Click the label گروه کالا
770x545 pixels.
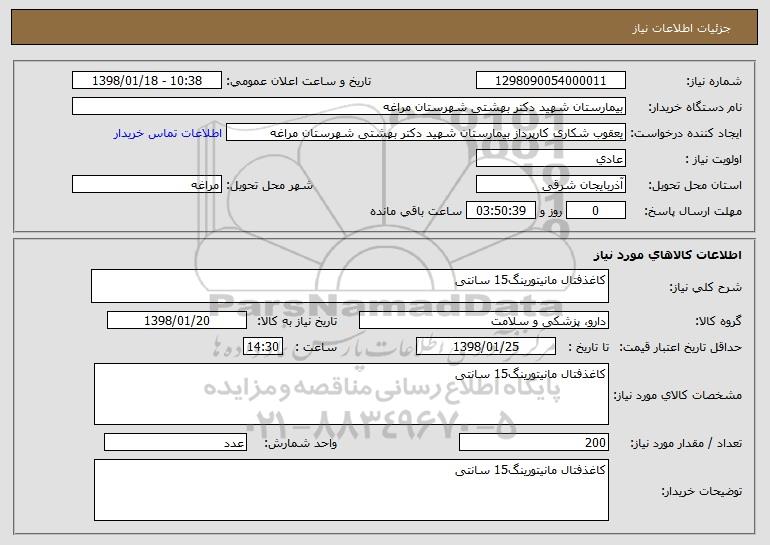(718, 322)
